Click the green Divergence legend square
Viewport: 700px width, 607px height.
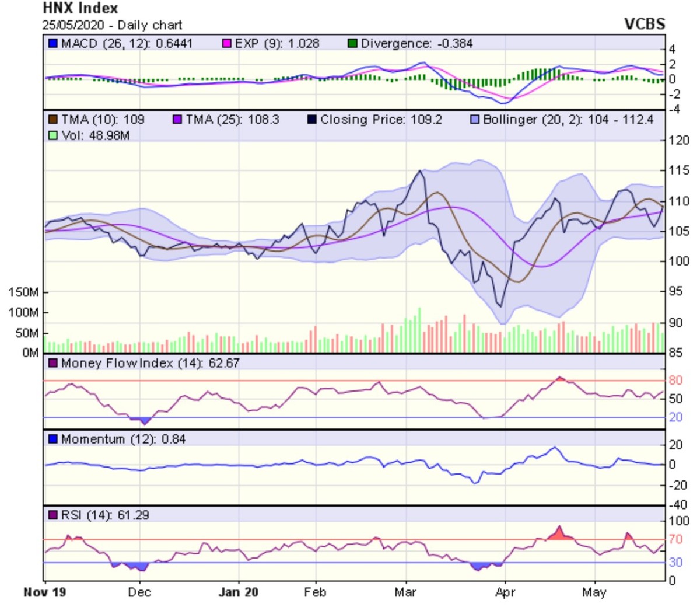(352, 44)
